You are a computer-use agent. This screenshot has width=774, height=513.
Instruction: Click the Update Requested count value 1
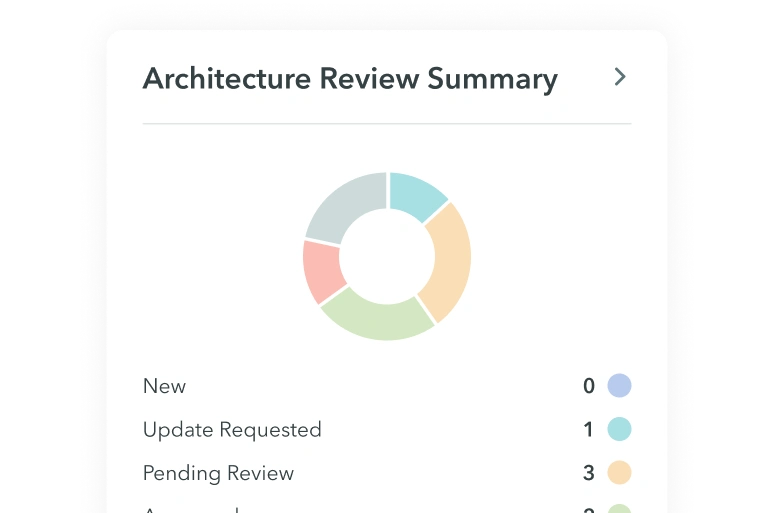click(588, 430)
